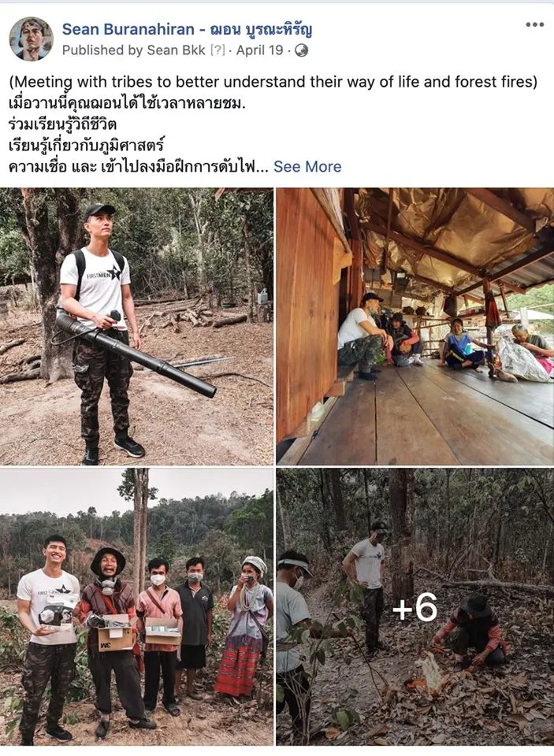Click Sean Buranahiran's profile picture avatar
This screenshot has width=554, height=756.
31,39
